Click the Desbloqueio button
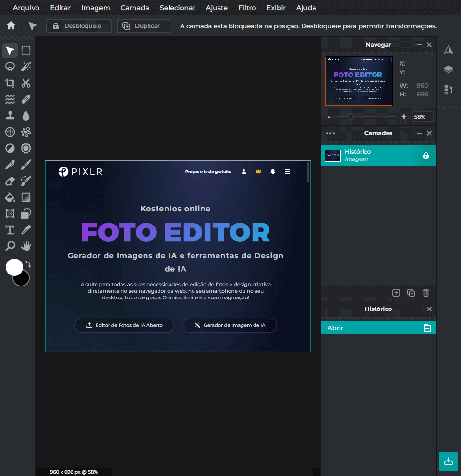This screenshot has width=461, height=476. 79,26
